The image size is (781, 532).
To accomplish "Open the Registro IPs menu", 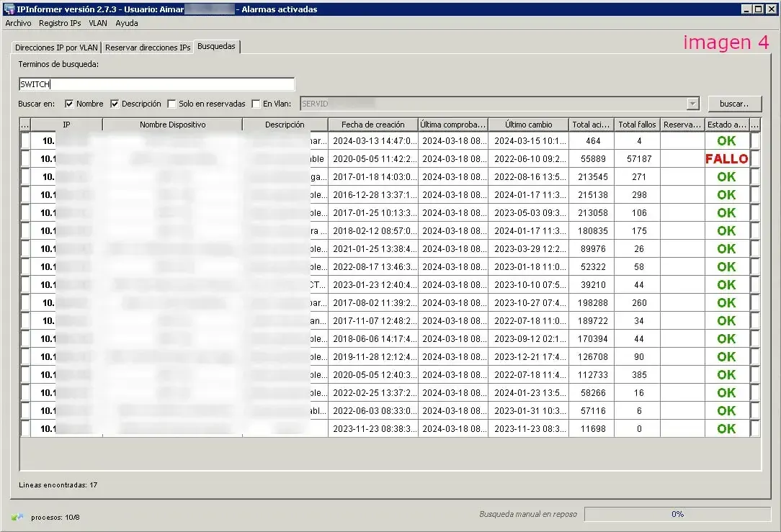I will click(60, 23).
